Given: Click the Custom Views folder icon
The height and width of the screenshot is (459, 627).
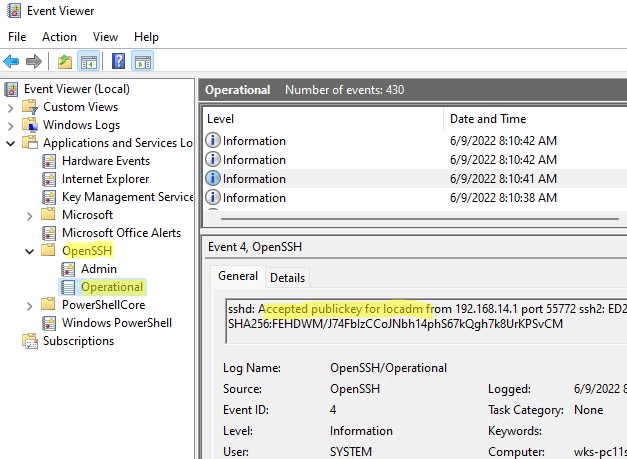Looking at the screenshot, I should click(x=30, y=107).
